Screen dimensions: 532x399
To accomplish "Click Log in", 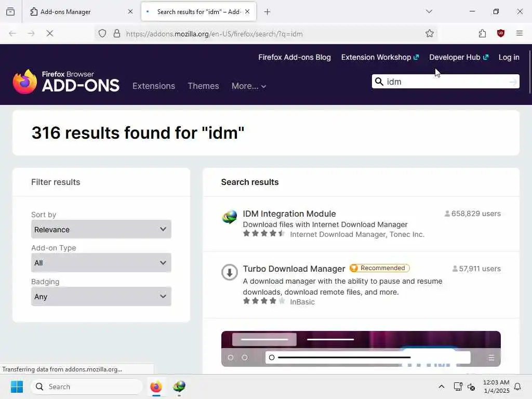I will (x=509, y=57).
